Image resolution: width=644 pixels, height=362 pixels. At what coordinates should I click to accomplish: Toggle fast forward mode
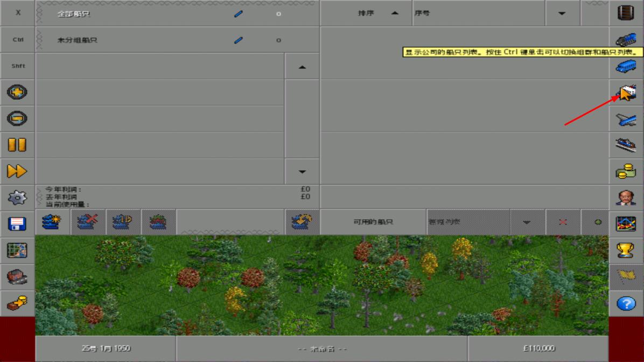17,171
